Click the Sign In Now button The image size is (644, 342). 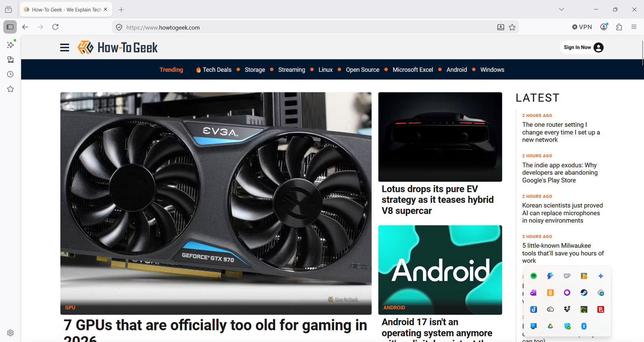tap(583, 48)
